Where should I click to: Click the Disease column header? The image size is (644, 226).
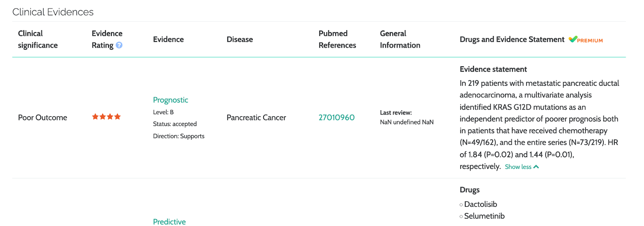(239, 39)
